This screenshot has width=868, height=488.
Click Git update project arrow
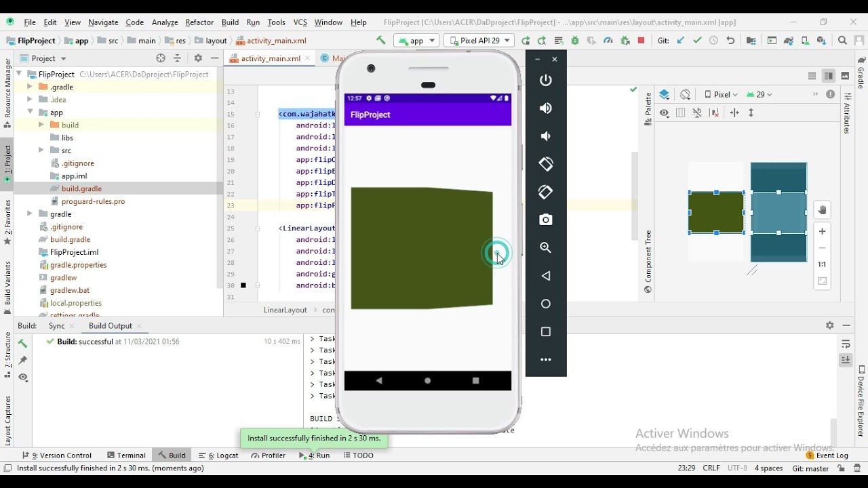(x=680, y=41)
